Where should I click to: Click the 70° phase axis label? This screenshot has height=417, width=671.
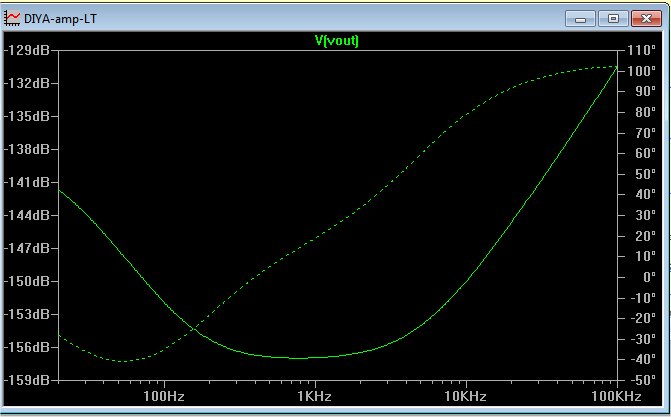click(645, 133)
